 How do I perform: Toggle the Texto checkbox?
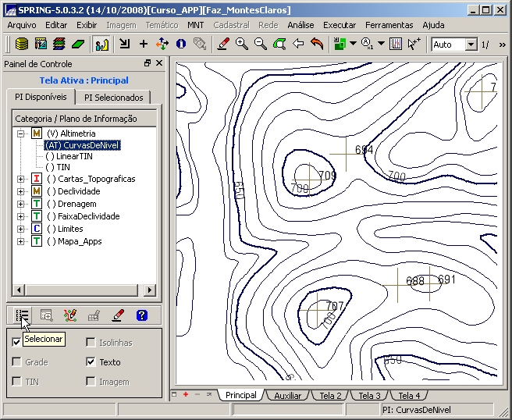click(91, 362)
